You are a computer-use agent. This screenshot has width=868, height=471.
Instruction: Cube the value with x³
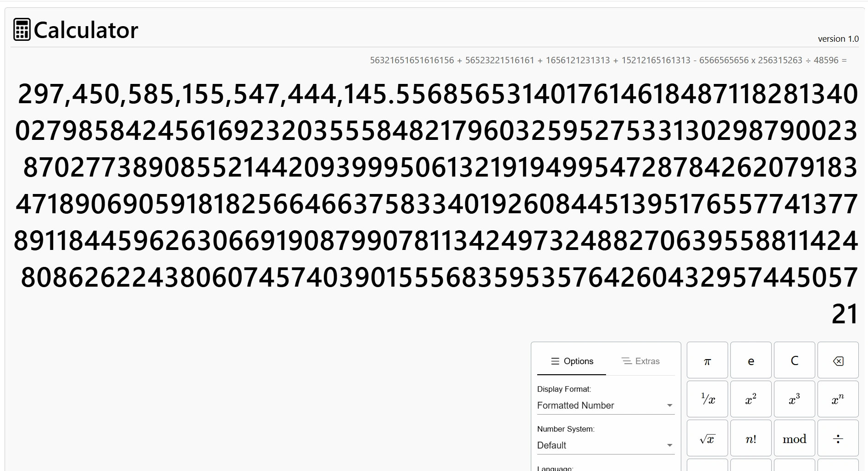click(794, 399)
